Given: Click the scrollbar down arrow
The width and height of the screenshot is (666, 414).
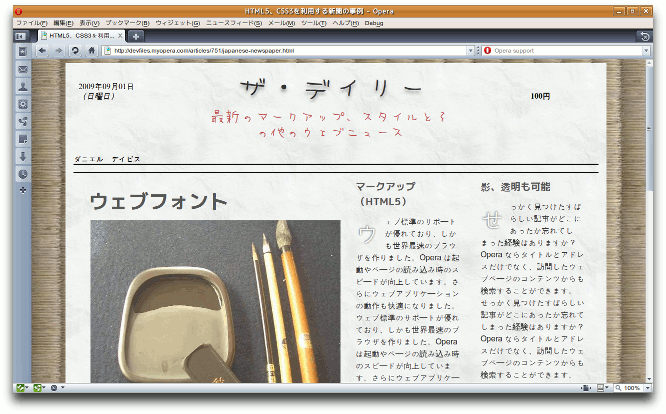Looking at the screenshot, I should [649, 379].
